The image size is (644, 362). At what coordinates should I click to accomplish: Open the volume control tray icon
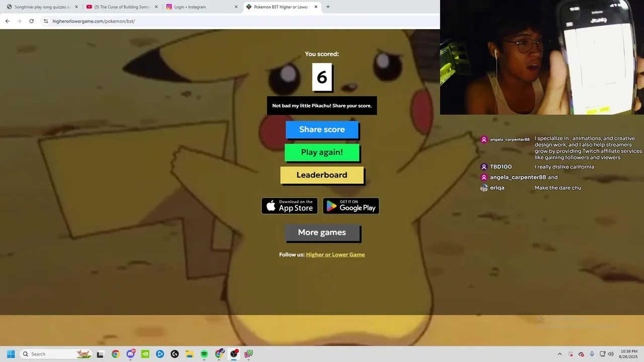(611, 354)
